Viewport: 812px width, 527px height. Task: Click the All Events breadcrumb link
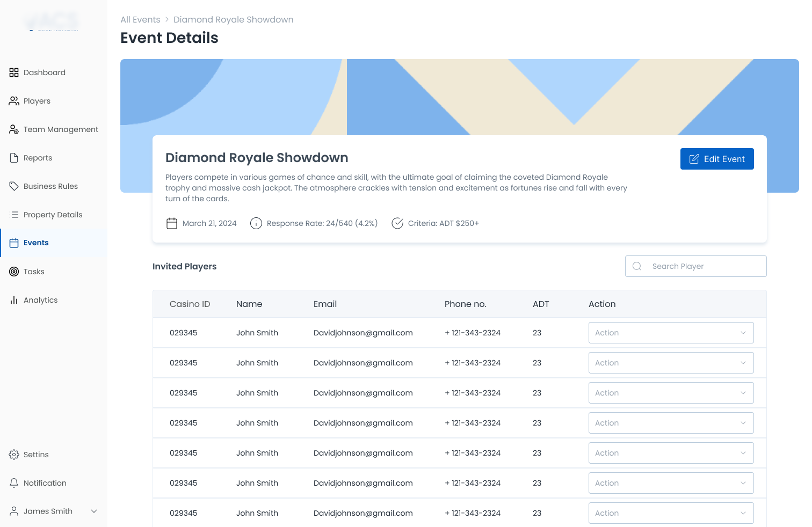pos(140,19)
